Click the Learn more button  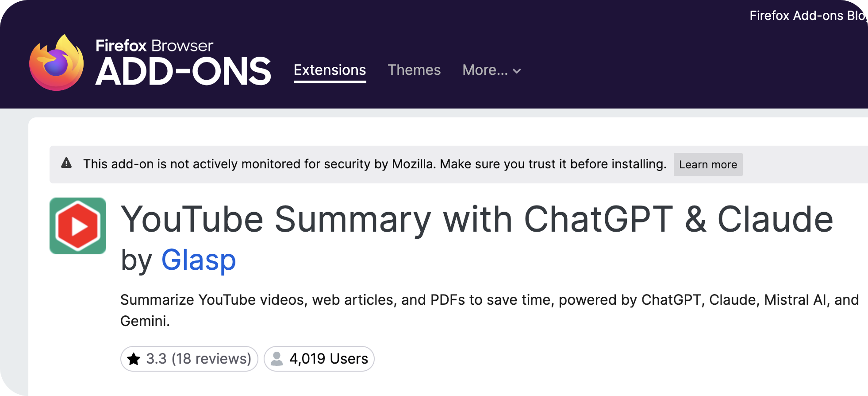tap(708, 164)
